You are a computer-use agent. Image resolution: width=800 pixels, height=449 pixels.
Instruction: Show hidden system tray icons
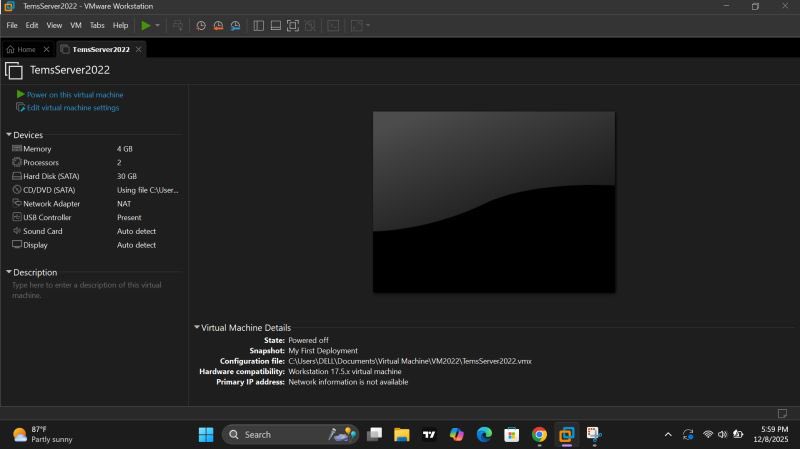coord(668,435)
